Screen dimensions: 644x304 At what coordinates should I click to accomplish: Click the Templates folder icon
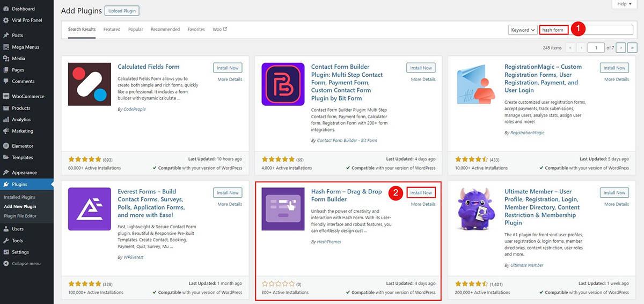5,157
